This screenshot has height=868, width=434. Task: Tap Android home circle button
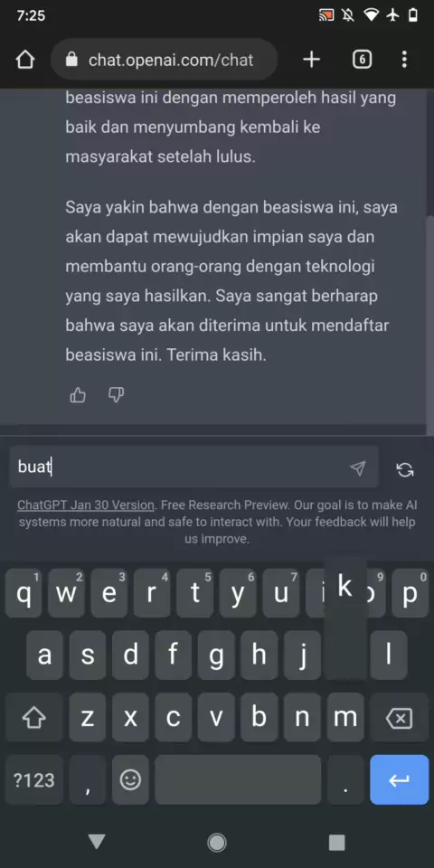coord(216,843)
